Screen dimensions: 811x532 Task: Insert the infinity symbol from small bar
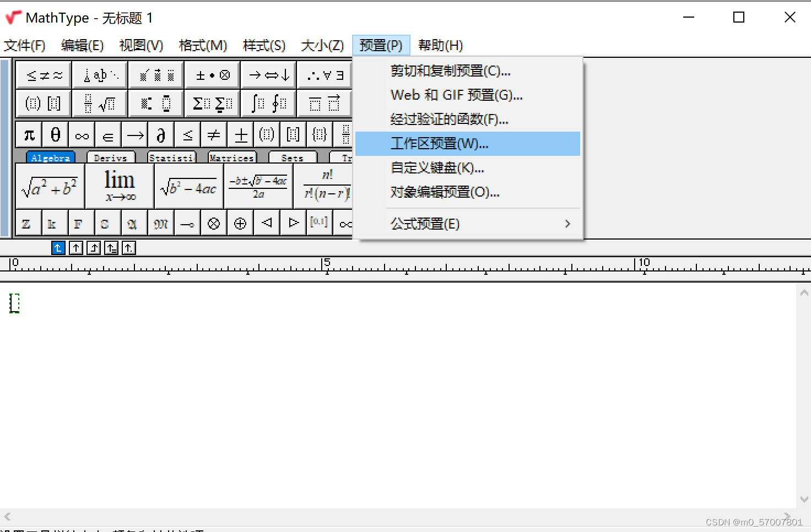point(82,135)
